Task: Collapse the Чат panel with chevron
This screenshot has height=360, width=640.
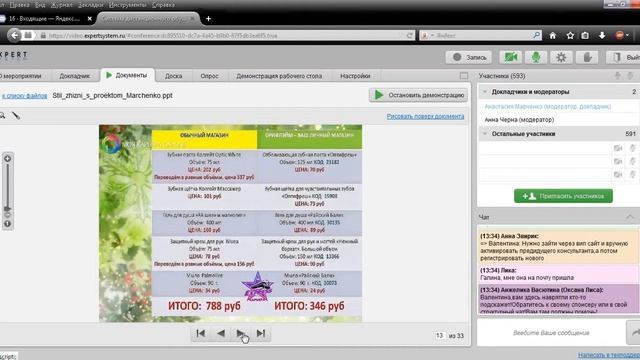Action: click(x=630, y=217)
